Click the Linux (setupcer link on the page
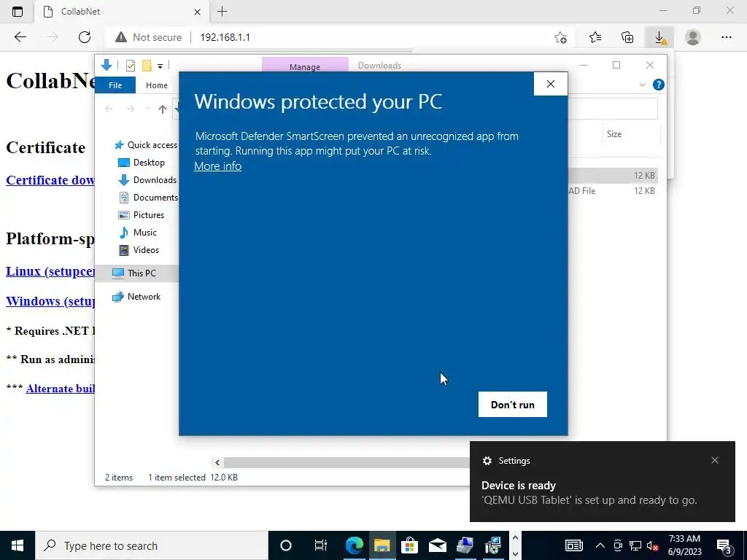 coord(50,271)
